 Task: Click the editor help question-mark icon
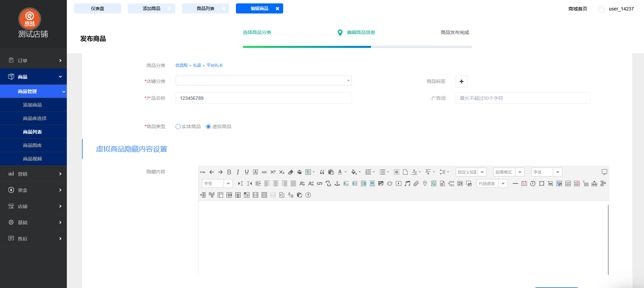(308, 195)
